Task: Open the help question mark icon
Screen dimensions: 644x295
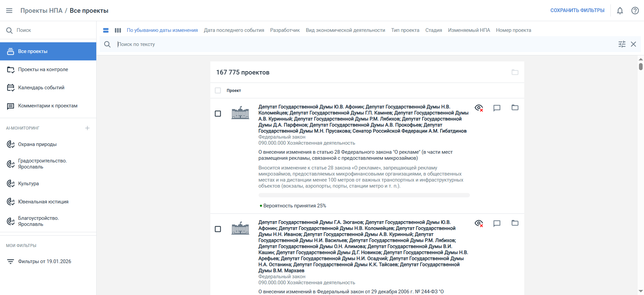Action: tap(635, 11)
